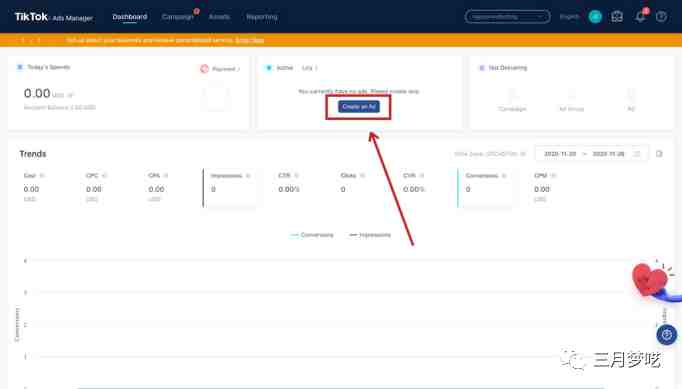Toggle the Conversions legend series
The width and height of the screenshot is (682, 389).
(x=312, y=235)
